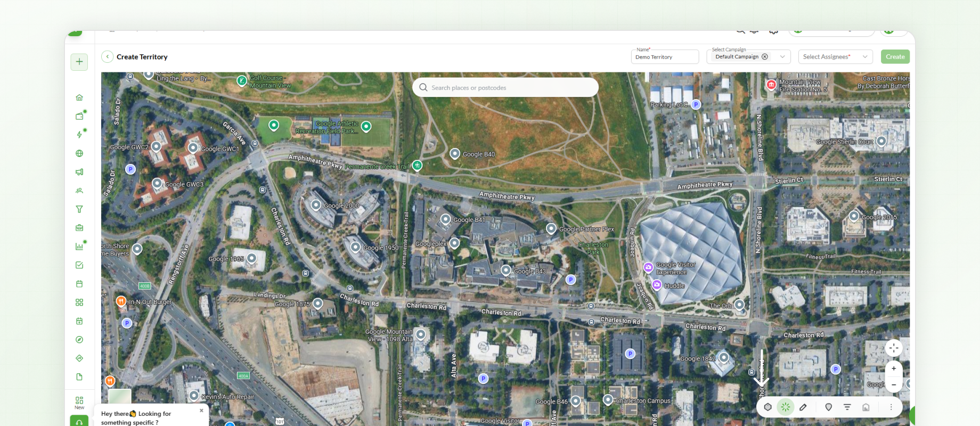Click the Parking Lot C marker
The width and height of the screenshot is (980, 426).
pyautogui.click(x=696, y=104)
